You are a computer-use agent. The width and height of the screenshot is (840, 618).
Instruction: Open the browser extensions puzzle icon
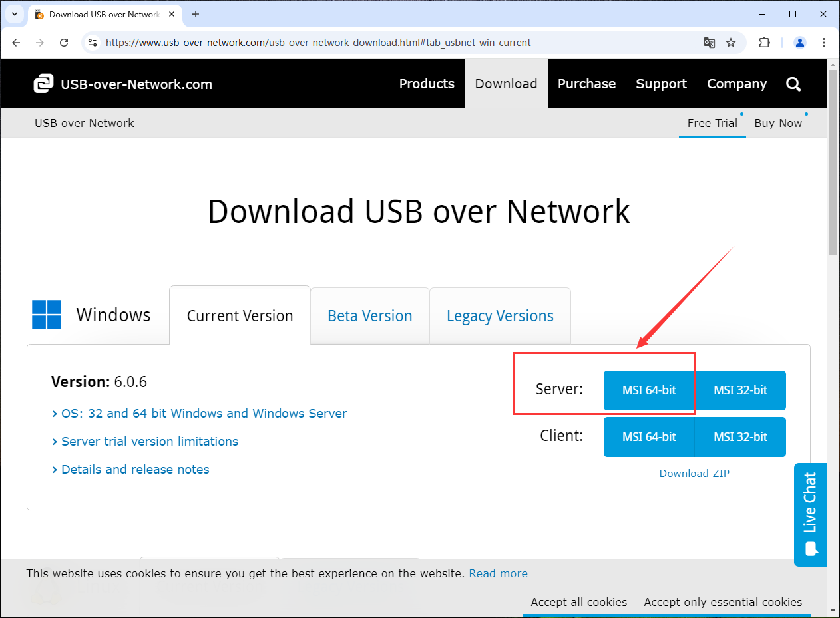click(764, 42)
